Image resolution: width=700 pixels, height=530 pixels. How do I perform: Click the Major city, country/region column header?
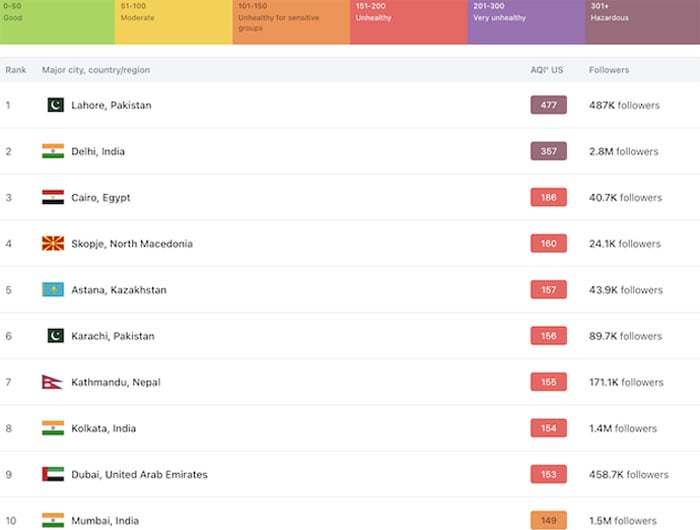pyautogui.click(x=96, y=70)
